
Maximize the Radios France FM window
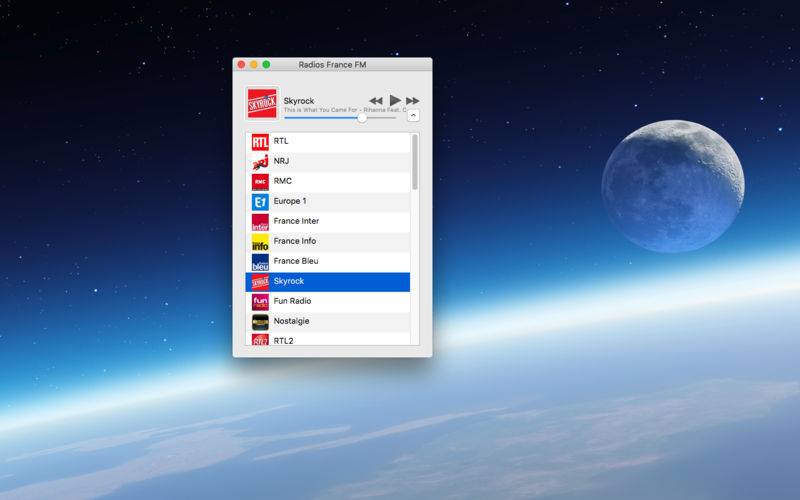[x=266, y=65]
